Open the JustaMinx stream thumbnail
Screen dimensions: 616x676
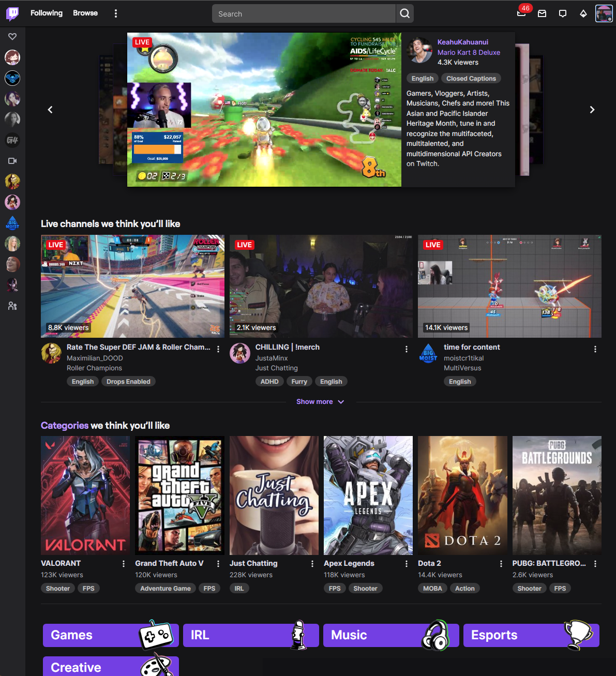(x=321, y=287)
